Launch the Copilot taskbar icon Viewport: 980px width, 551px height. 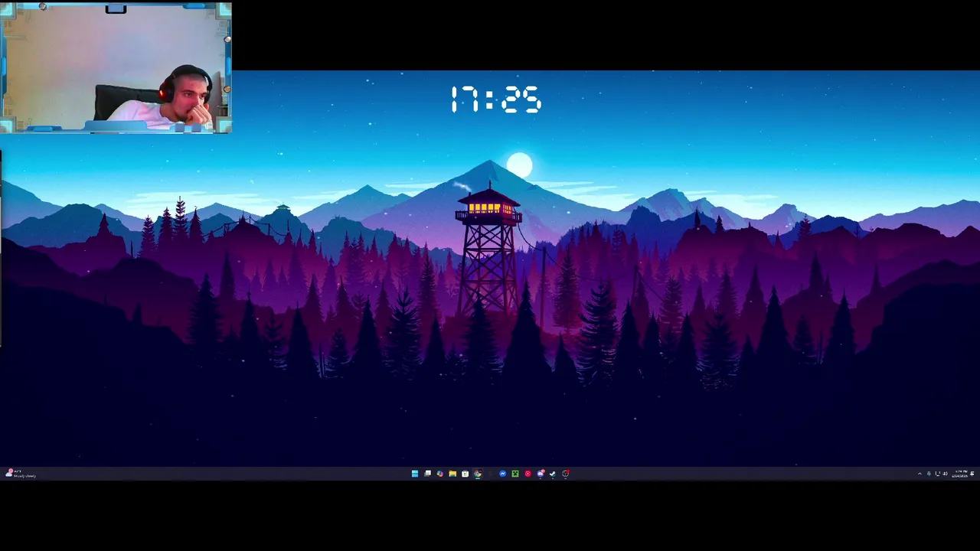click(x=440, y=474)
